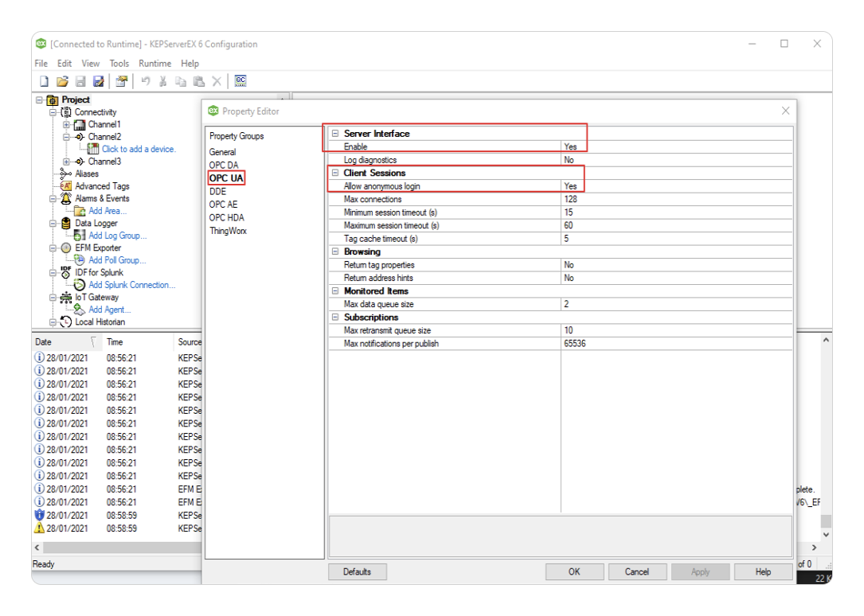The height and width of the screenshot is (616, 864).
Task: Click the Data Logger icon
Action: (66, 223)
